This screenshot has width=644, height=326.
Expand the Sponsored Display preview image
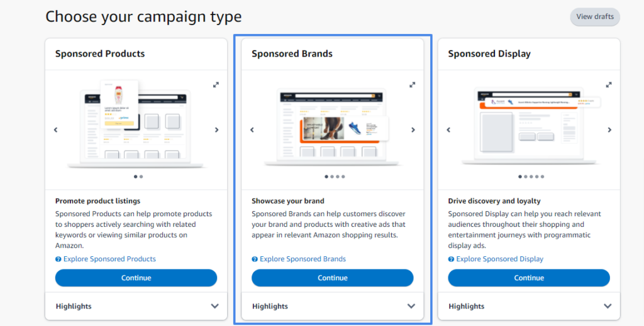point(609,85)
